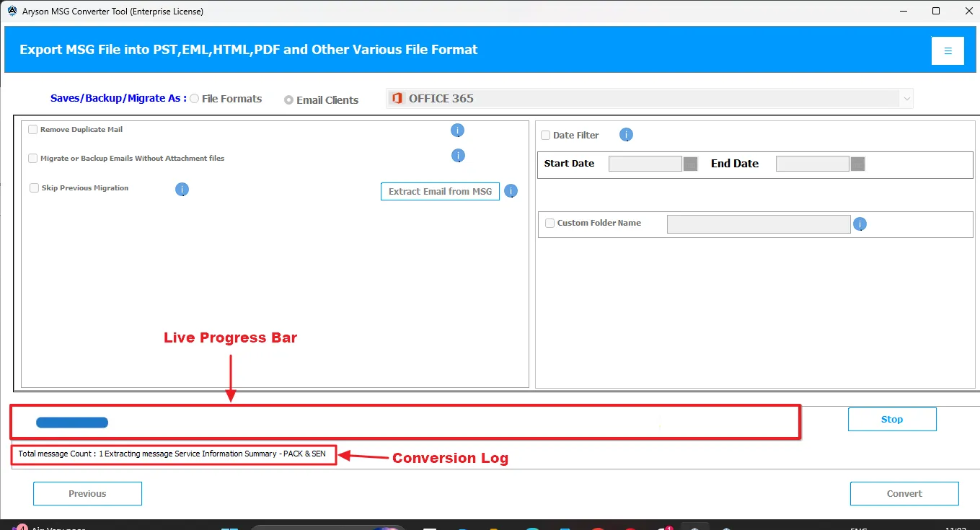
Task: Click the Extract Email from MSG button
Action: tap(440, 191)
